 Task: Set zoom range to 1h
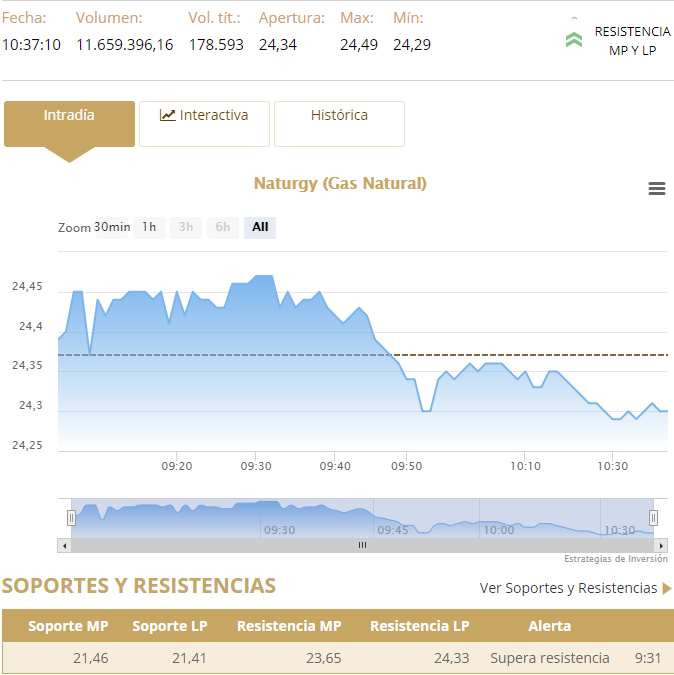click(149, 227)
